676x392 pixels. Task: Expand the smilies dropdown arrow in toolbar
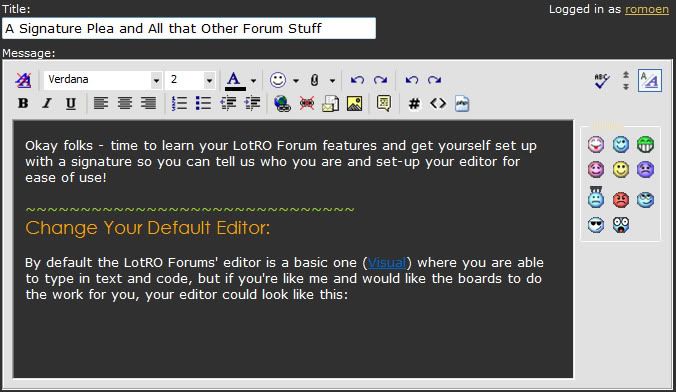(x=296, y=81)
